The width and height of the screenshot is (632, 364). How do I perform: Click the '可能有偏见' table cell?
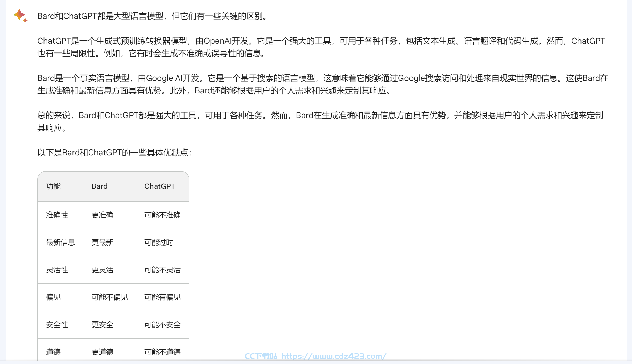(163, 297)
